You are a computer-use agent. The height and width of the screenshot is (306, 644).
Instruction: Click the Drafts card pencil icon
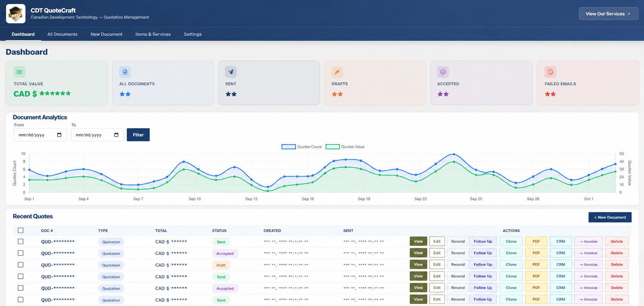337,72
